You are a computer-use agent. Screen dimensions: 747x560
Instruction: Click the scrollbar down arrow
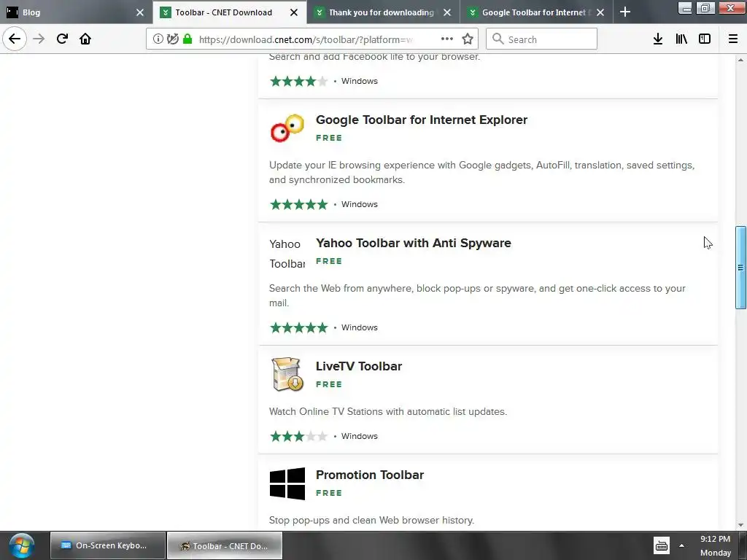740,525
